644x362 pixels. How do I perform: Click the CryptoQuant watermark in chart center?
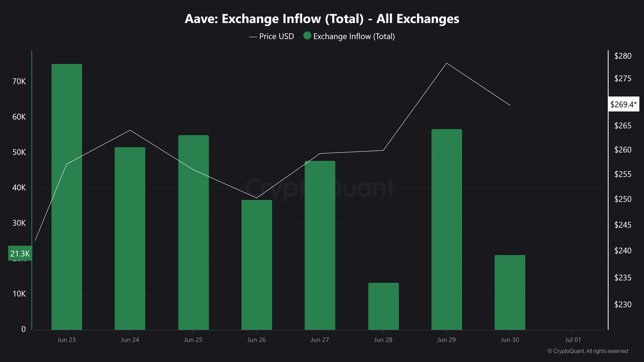point(320,188)
